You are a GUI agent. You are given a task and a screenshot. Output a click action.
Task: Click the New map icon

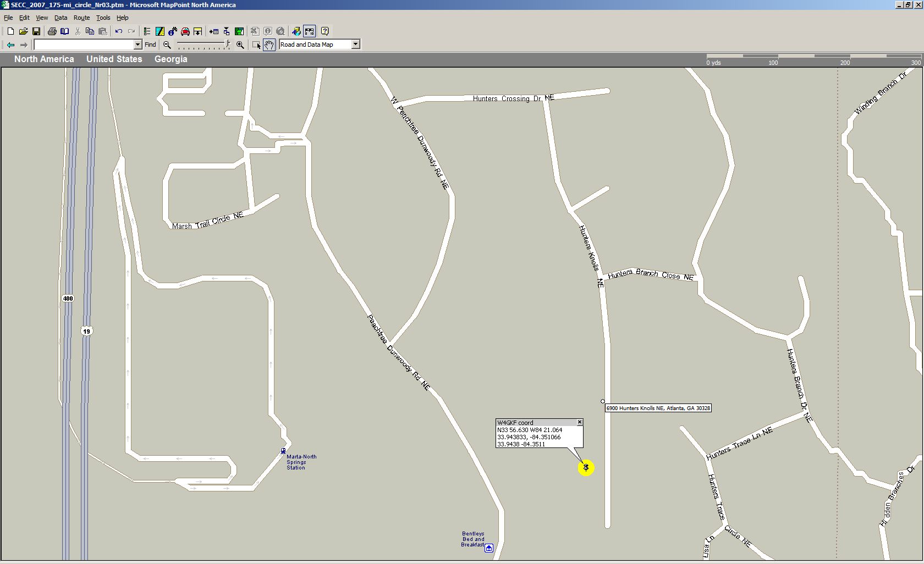point(10,31)
